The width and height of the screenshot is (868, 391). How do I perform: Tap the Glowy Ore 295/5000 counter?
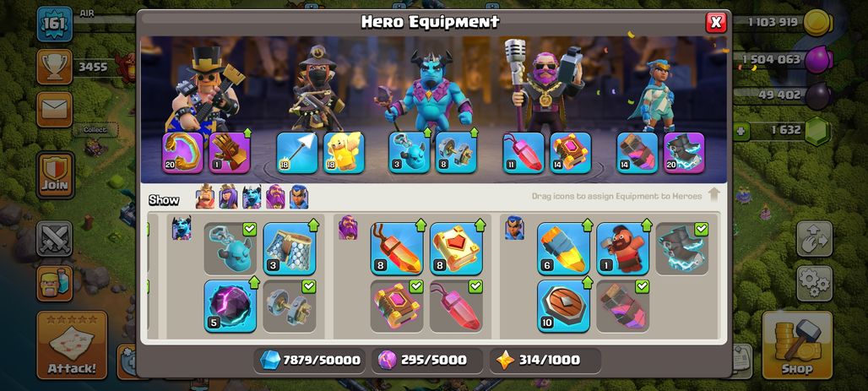(426, 361)
